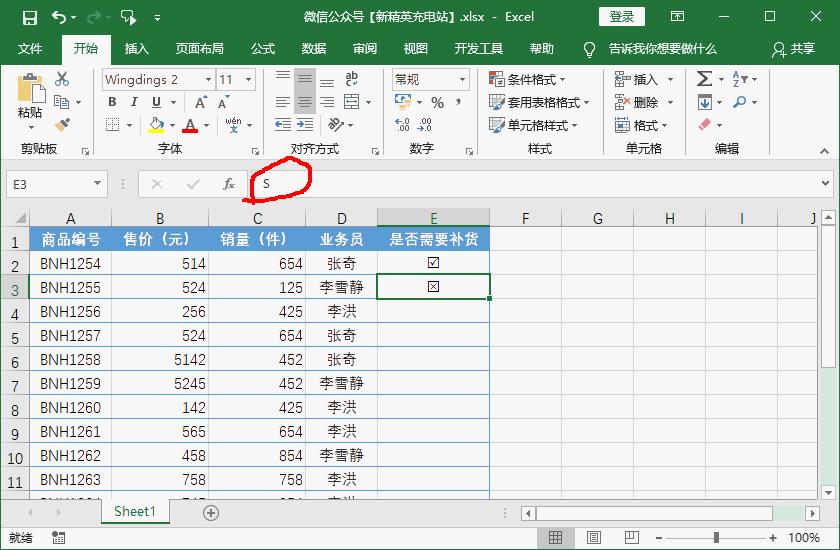Open the 公式 ribbon tab
Screen dimensions: 840x550
pyautogui.click(x=263, y=49)
